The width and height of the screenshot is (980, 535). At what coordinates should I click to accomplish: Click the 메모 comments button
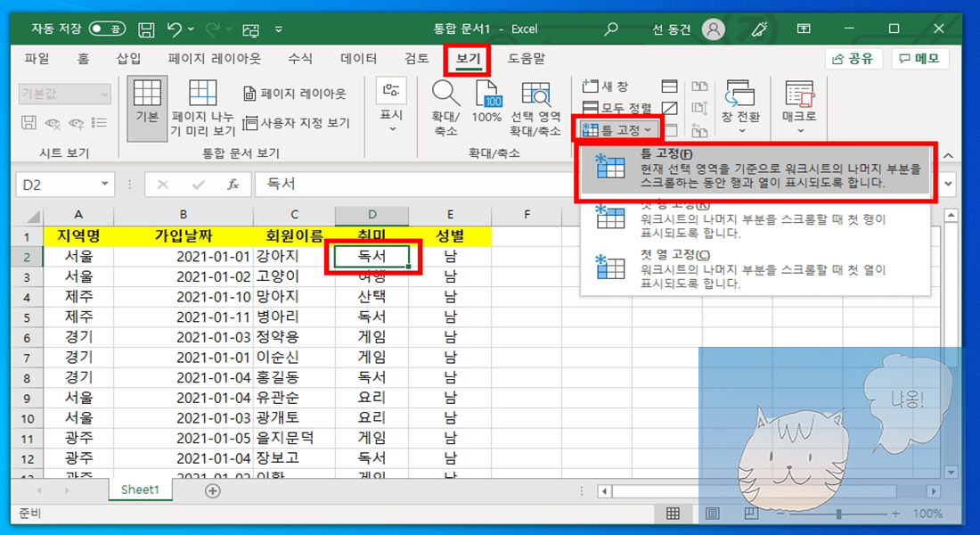click(919, 59)
